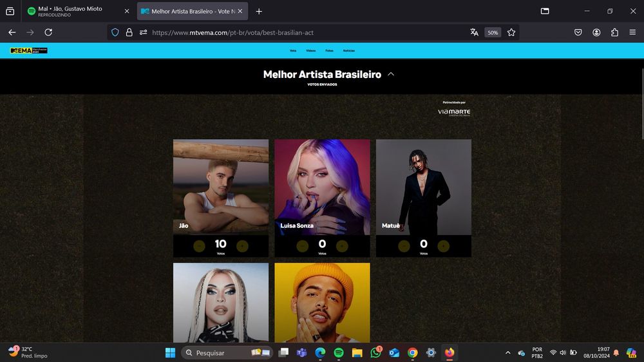Reset the 50% zoom level badge

[493, 32]
